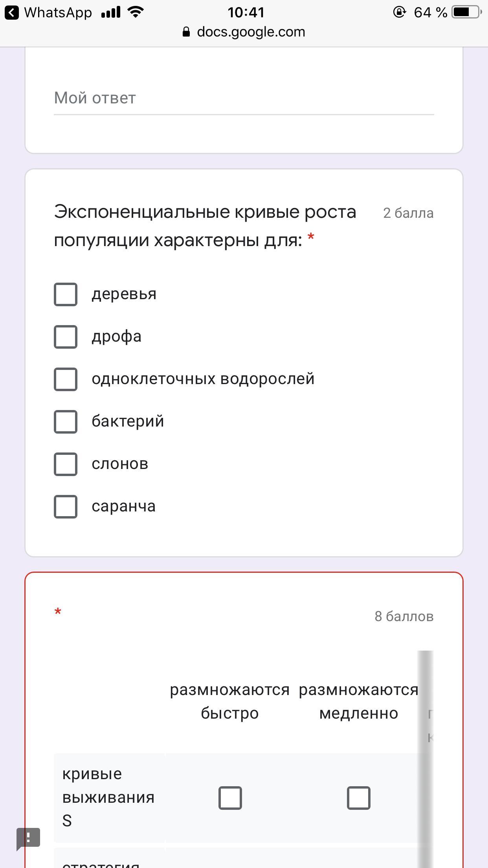Select "одноклеточных водорослей" checkbox
This screenshot has height=868, width=488.
(66, 379)
